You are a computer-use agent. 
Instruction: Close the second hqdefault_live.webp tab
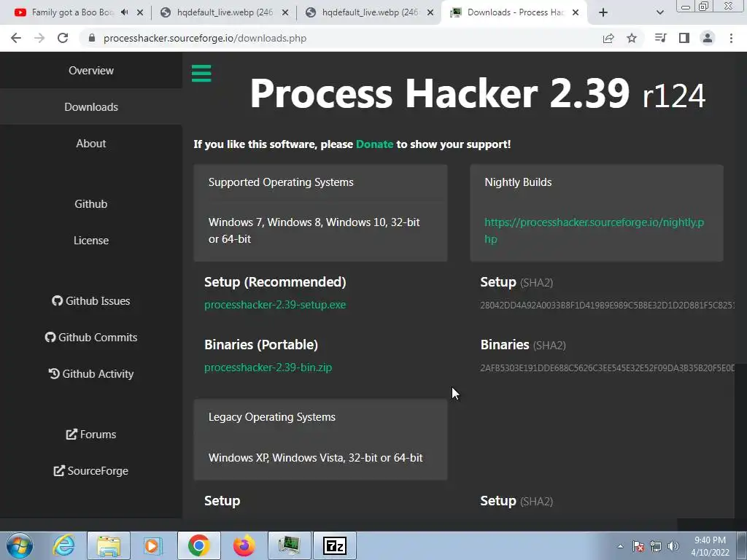[430, 12]
